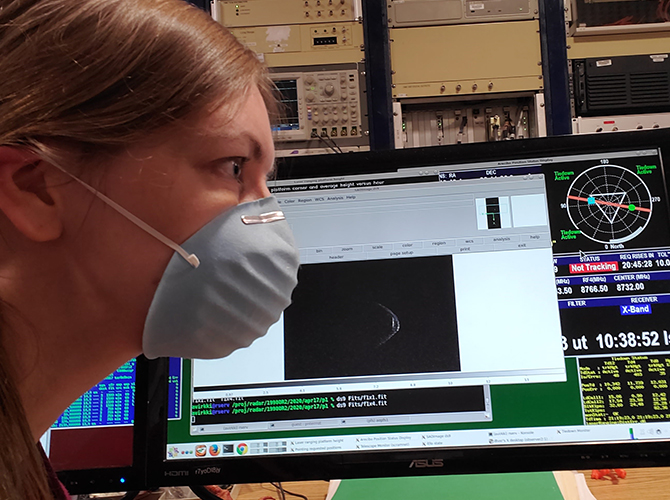This screenshot has width=670, height=500.
Task: Launch Firefox from the taskbar
Action: (215, 450)
